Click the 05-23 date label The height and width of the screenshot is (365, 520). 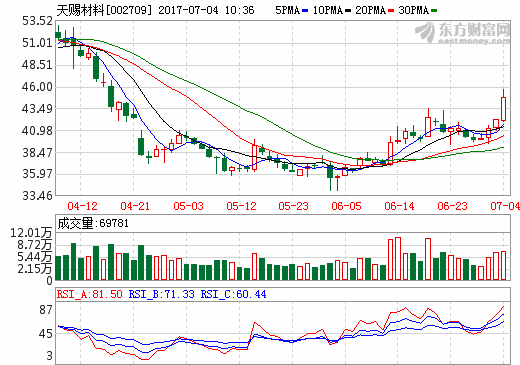(293, 206)
